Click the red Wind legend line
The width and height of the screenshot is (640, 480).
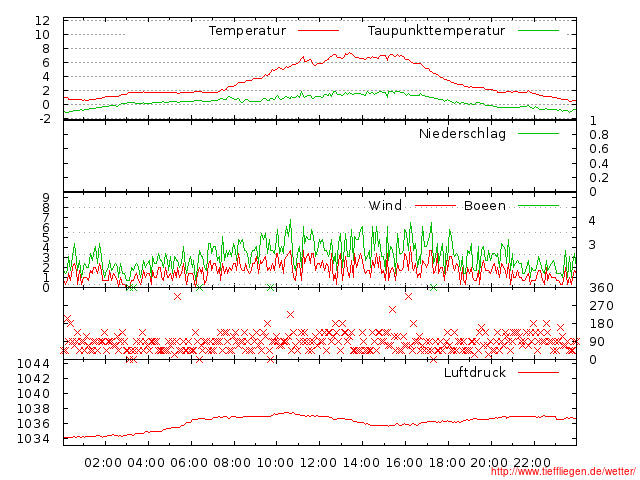click(436, 206)
